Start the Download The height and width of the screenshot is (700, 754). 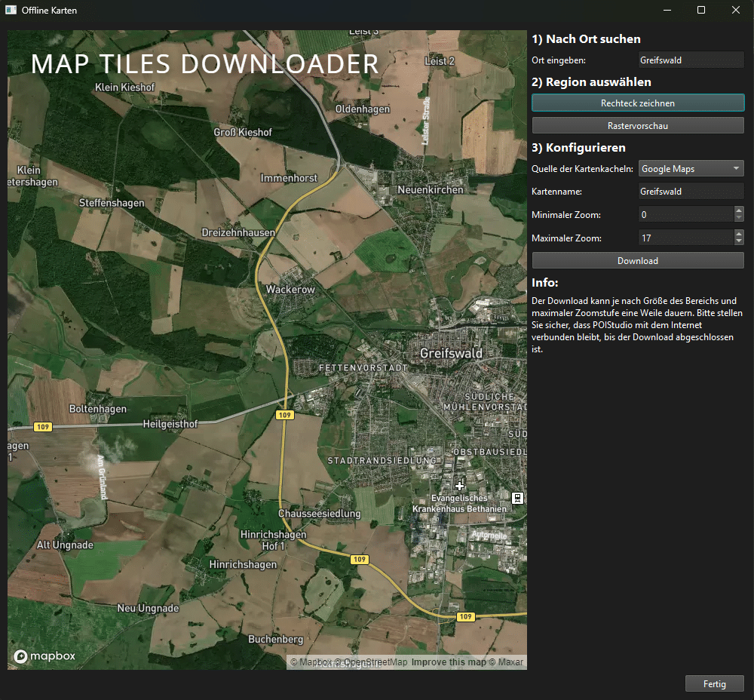pyautogui.click(x=638, y=261)
